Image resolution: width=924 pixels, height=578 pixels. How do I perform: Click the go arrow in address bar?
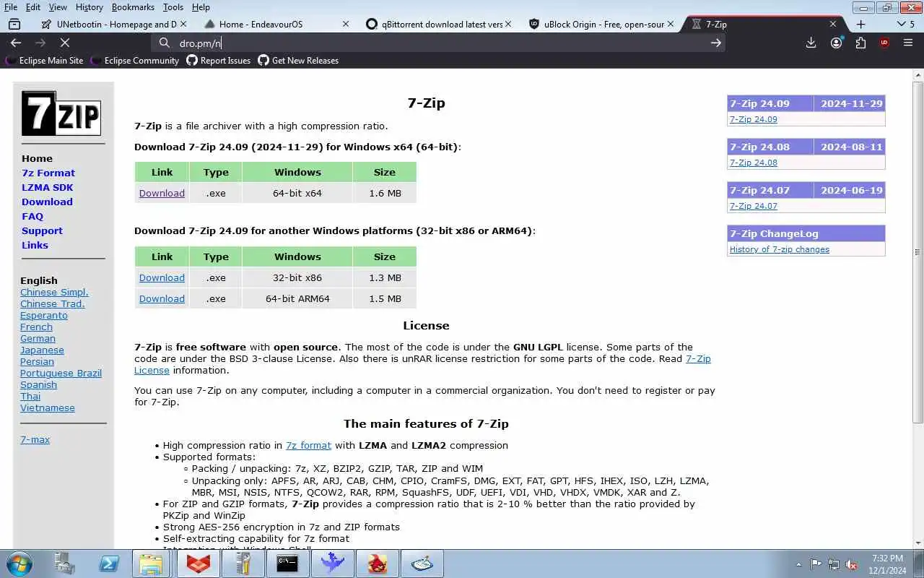tap(715, 43)
